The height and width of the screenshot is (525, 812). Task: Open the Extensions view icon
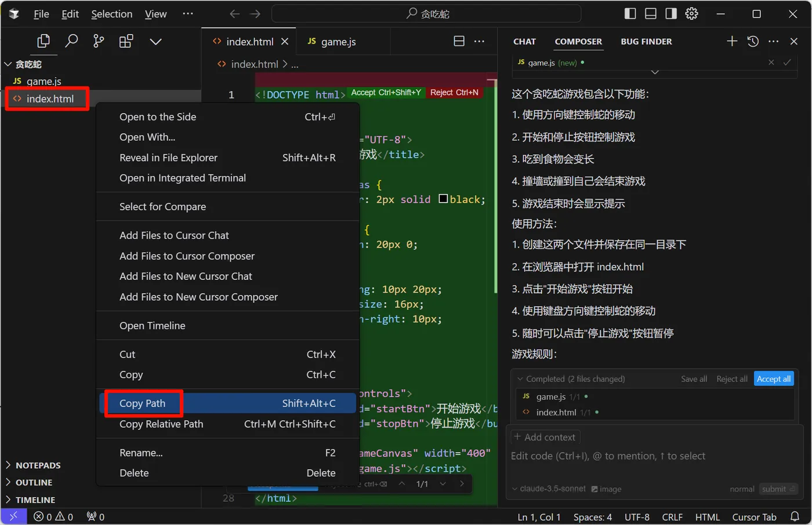click(126, 41)
